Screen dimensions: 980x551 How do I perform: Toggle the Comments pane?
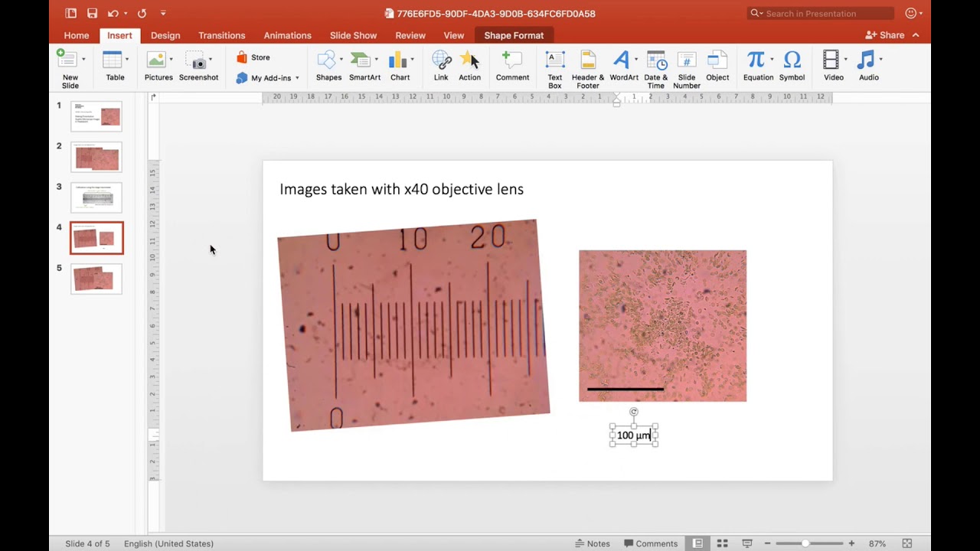coord(651,543)
